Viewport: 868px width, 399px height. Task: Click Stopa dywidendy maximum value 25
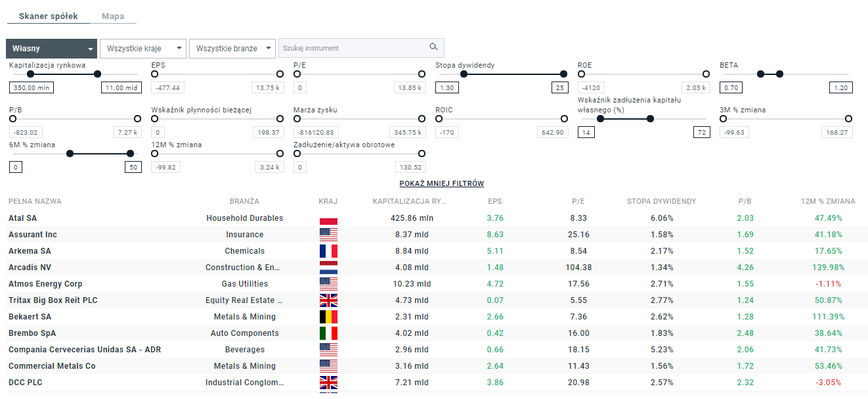[x=559, y=87]
